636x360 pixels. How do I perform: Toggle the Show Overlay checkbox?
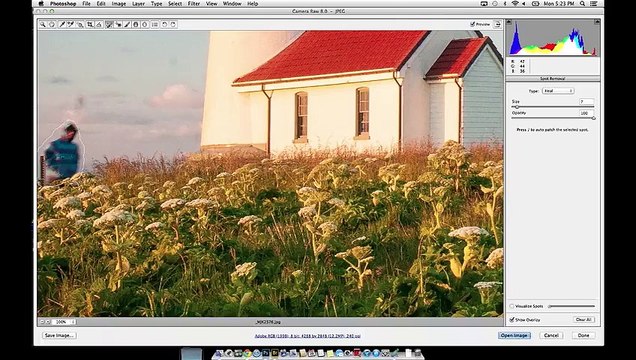pyautogui.click(x=512, y=320)
